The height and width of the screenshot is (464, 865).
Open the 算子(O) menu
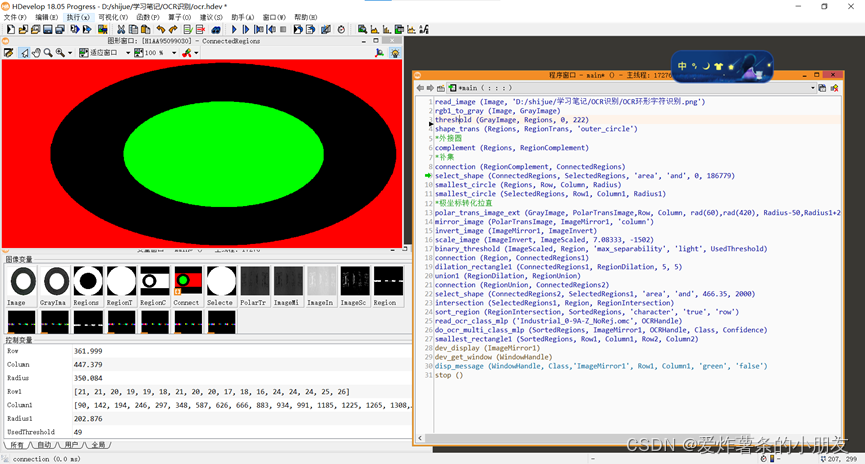179,17
